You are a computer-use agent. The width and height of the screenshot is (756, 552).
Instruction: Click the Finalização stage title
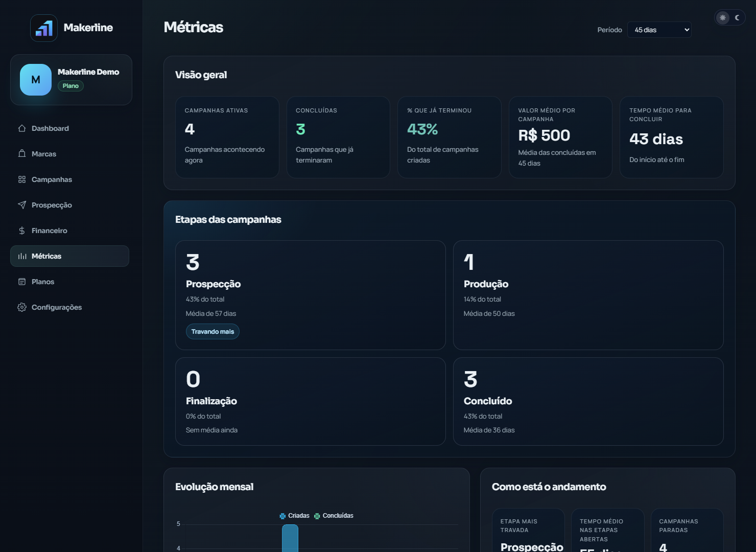[211, 401]
